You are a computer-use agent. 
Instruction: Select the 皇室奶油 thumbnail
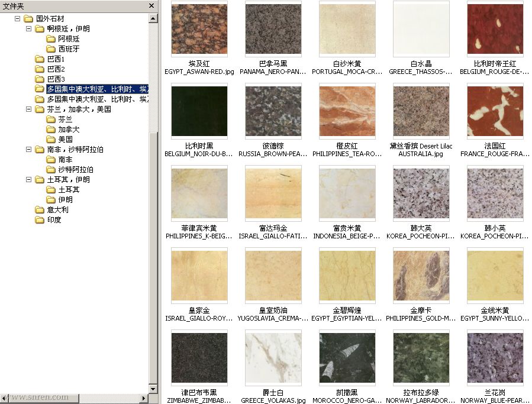pos(273,276)
